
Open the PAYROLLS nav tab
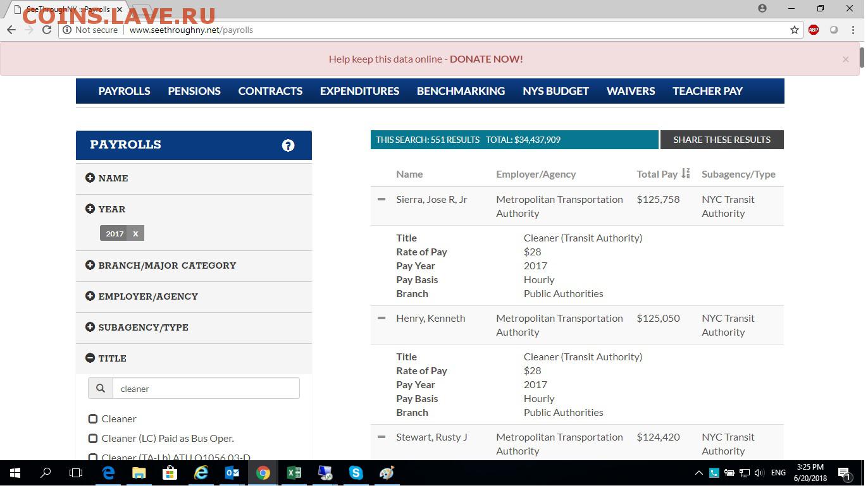pos(124,91)
